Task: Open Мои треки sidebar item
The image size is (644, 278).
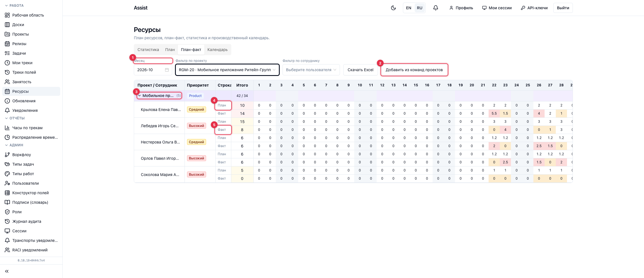Action: pos(31,63)
